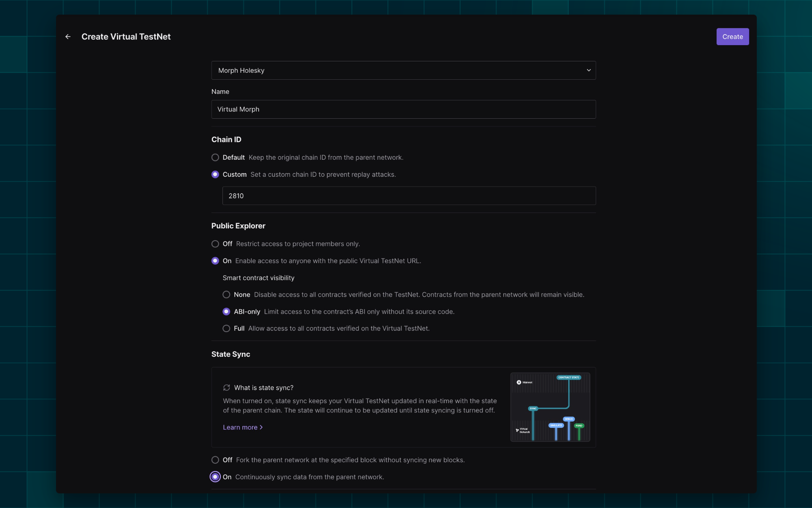Viewport: 812px width, 508px height.
Task: Click the chevron next to Learn more
Action: coord(261,427)
